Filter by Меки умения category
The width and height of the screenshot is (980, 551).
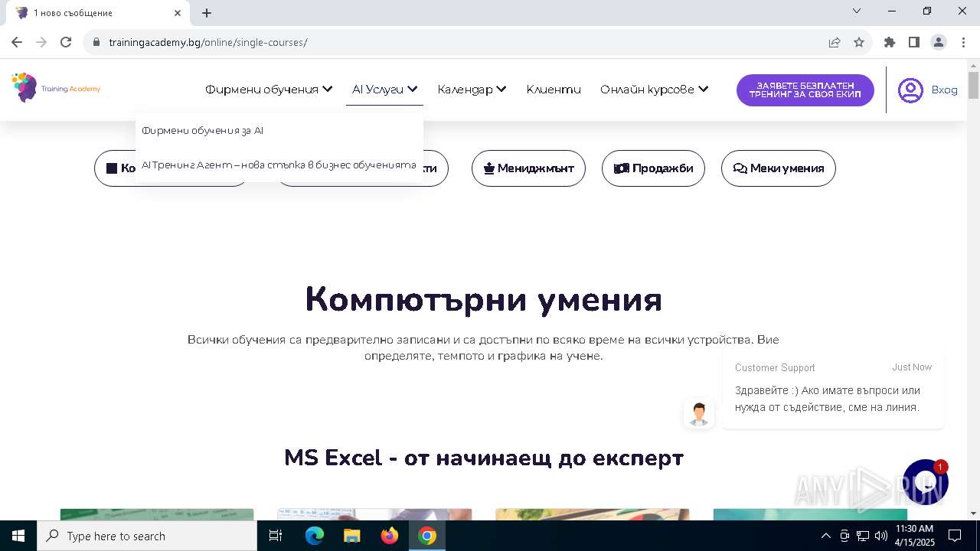pos(778,168)
